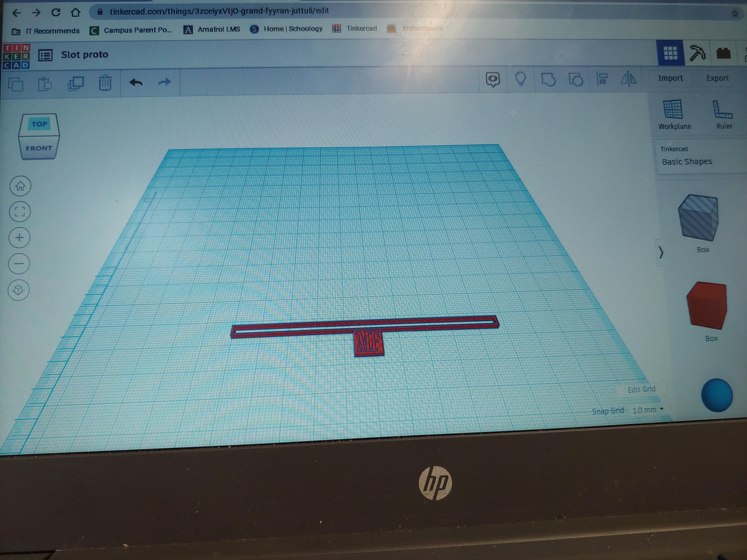Click the Copy icon in toolbar

(16, 84)
